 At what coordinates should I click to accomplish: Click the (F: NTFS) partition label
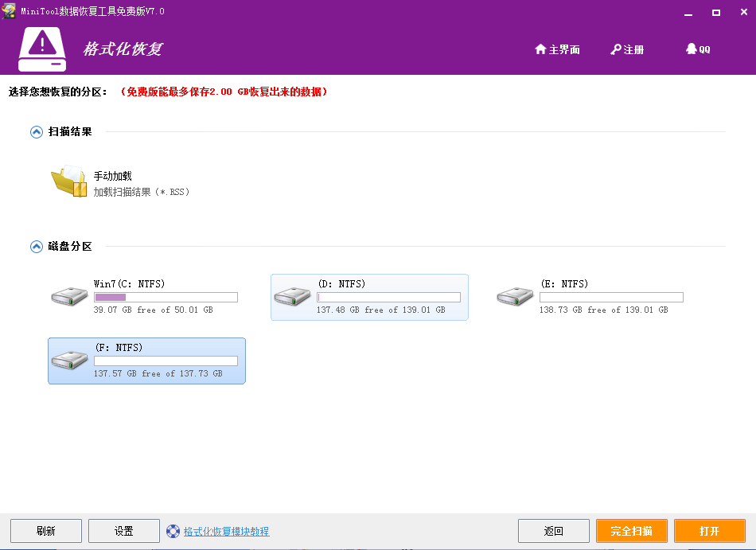point(119,347)
